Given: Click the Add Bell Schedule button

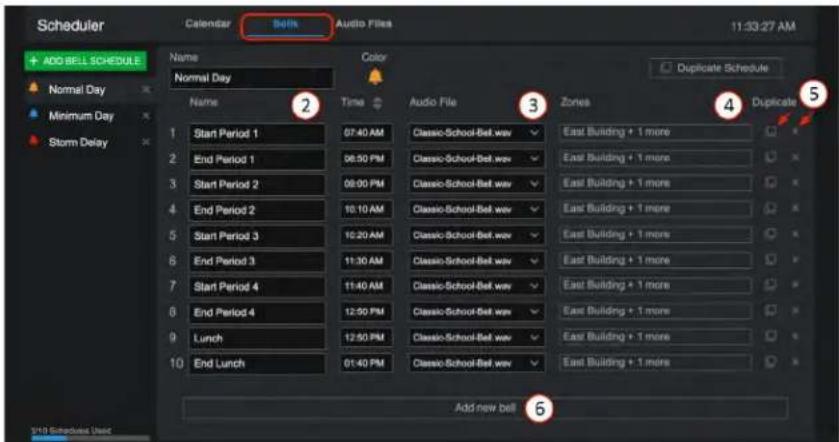Looking at the screenshot, I should coord(85,61).
